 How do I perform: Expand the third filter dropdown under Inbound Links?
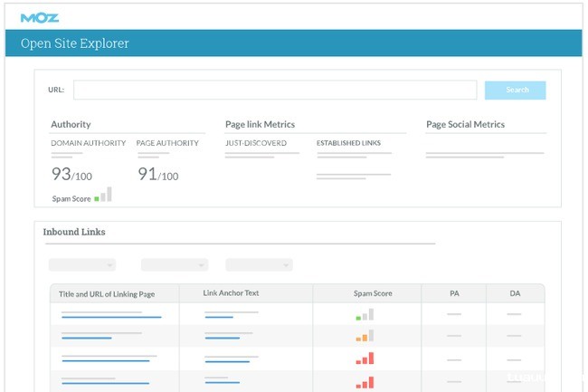pyautogui.click(x=259, y=265)
